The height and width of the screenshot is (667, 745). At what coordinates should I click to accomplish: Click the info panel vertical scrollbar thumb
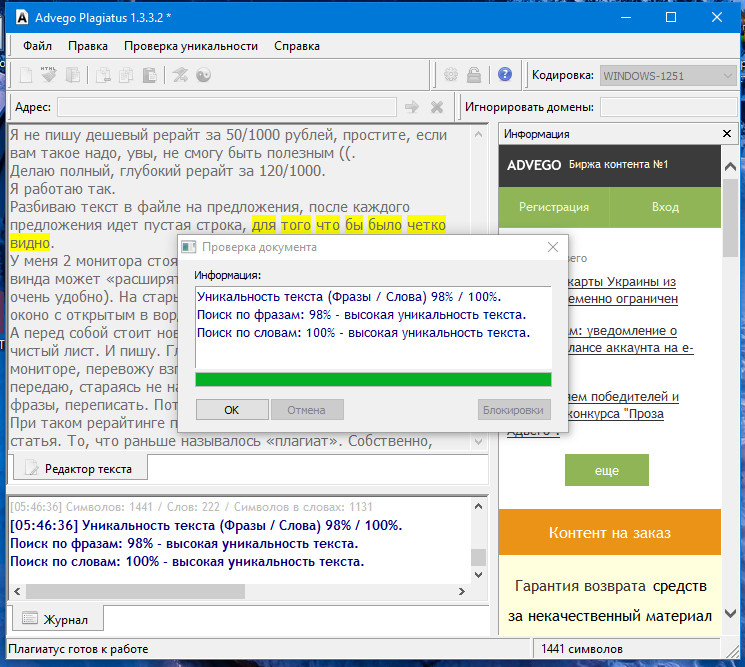(730, 218)
